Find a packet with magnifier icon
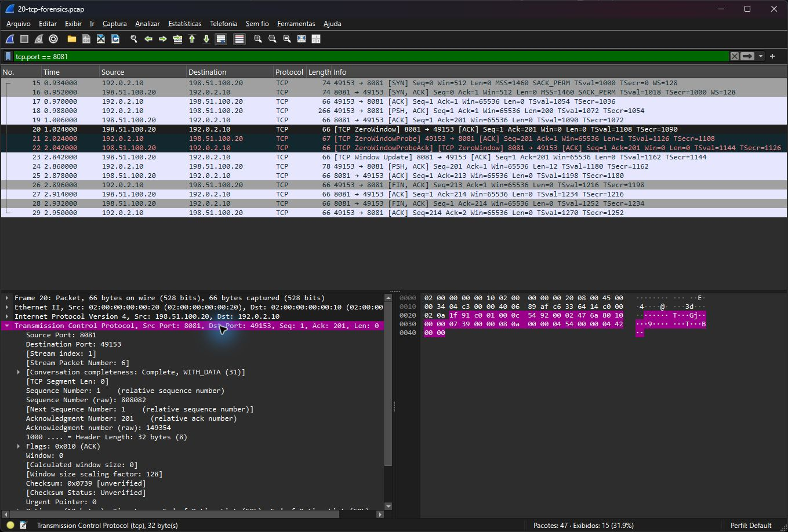The height and width of the screenshot is (532, 788). [134, 39]
